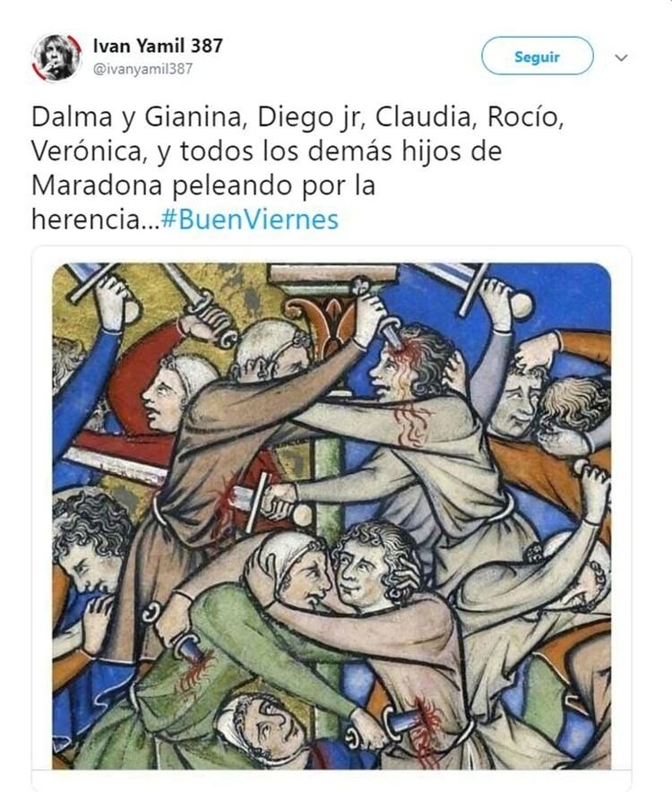Click the Seguir follow button
Image resolution: width=672 pixels, height=792 pixels.
pos(537,56)
